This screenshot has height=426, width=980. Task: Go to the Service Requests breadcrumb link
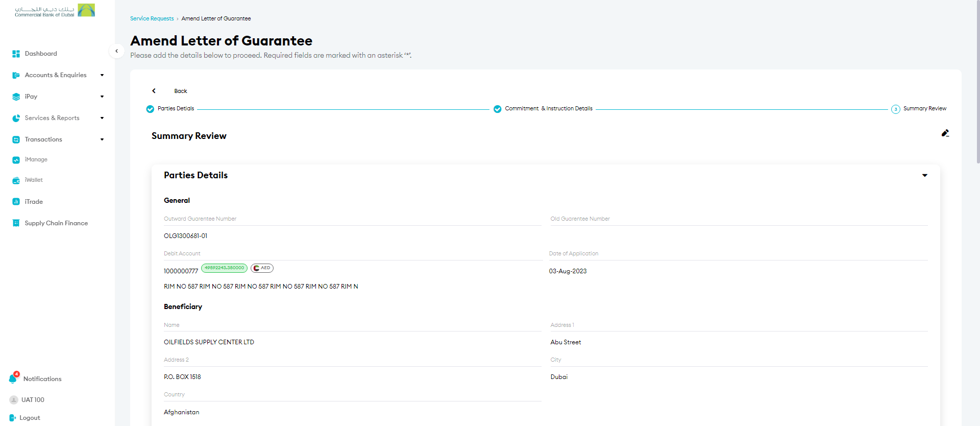coord(152,18)
